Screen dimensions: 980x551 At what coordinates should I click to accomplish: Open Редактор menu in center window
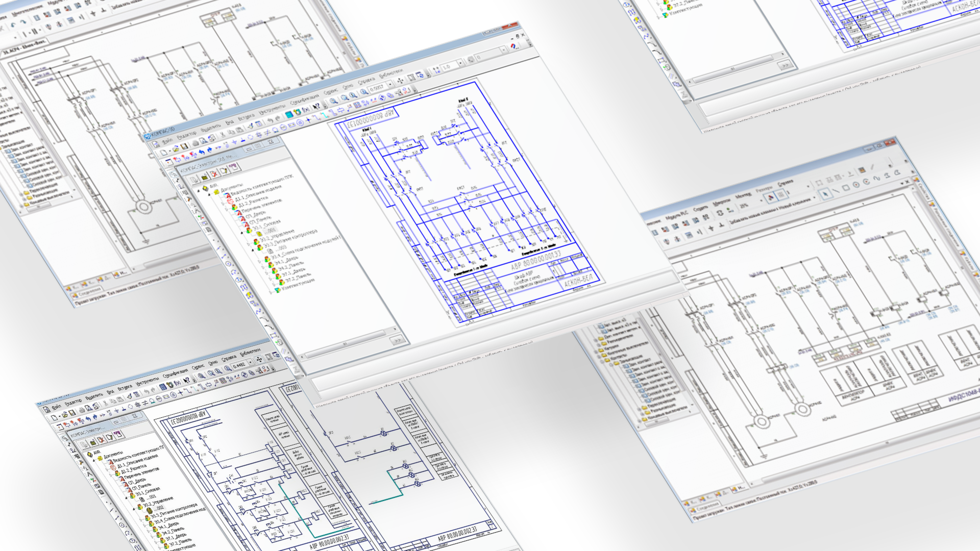tap(187, 135)
